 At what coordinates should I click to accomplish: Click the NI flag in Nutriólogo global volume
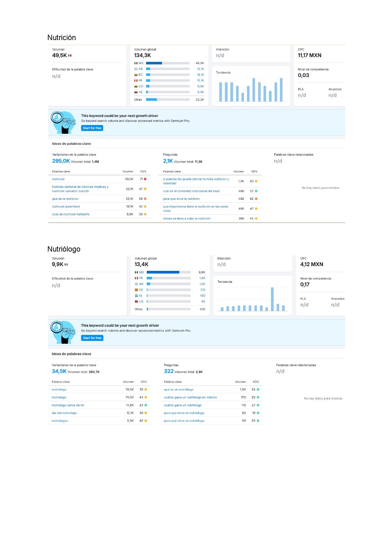[x=136, y=296]
